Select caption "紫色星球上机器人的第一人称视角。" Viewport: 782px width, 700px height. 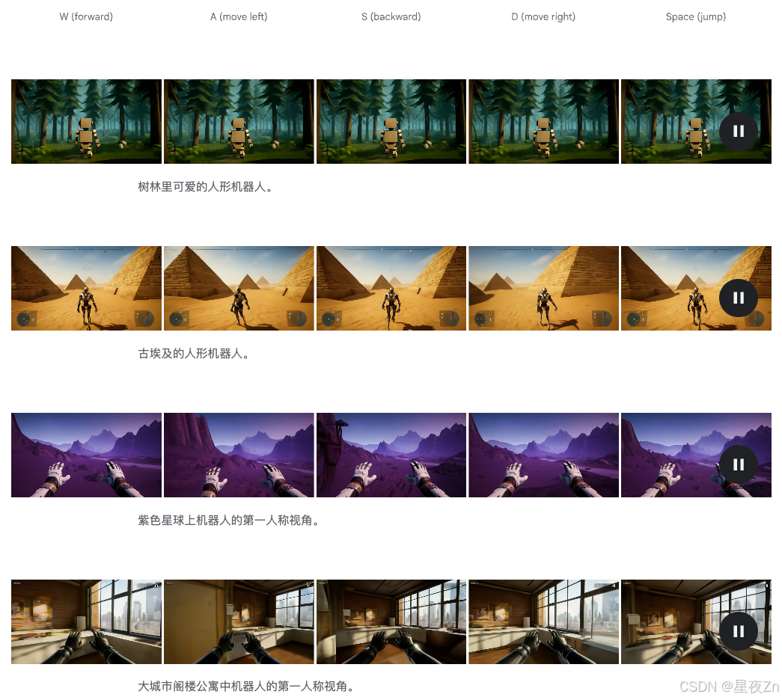click(x=229, y=520)
